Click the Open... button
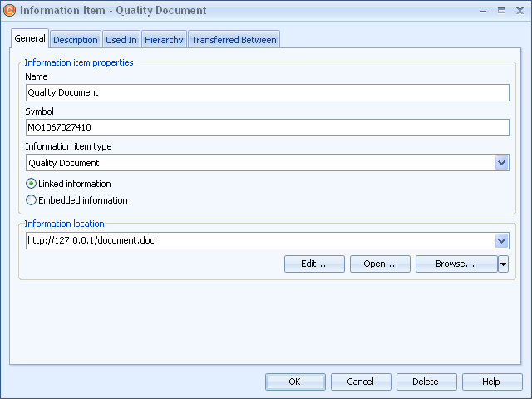Screen dimensions: 532x399 [380, 264]
